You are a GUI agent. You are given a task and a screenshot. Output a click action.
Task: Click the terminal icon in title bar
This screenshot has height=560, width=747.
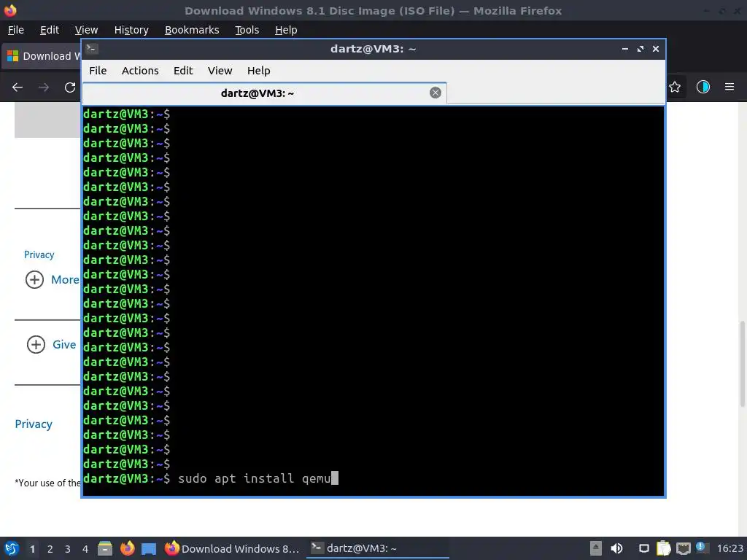(x=92, y=48)
